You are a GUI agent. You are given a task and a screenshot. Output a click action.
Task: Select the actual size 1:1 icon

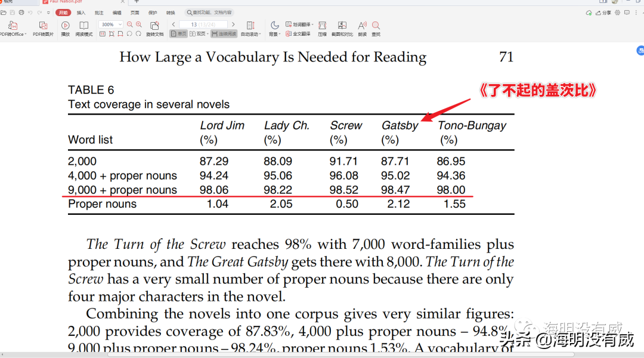[x=103, y=34]
